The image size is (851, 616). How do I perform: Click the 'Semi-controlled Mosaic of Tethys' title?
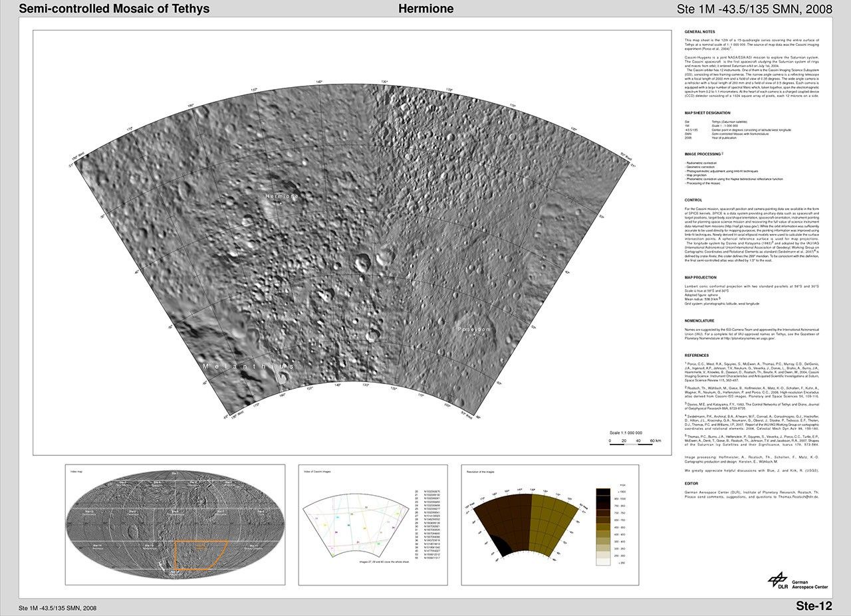click(114, 9)
